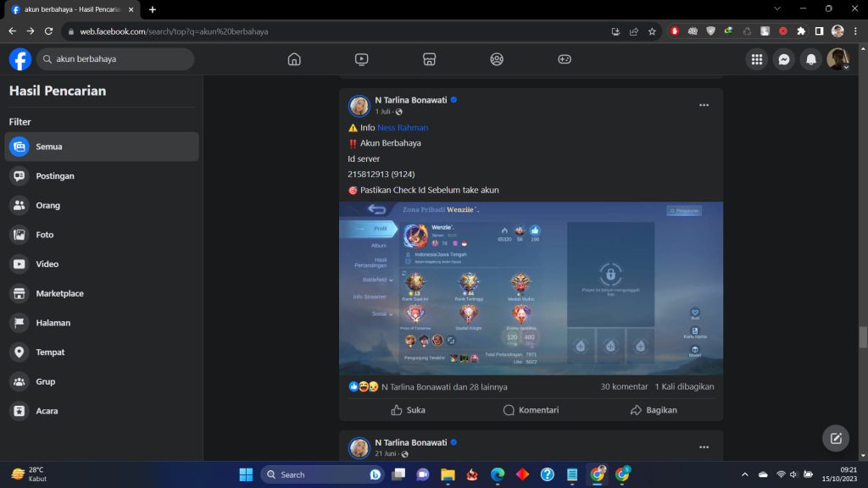Open File Explorer from taskbar
Screen dimensions: 868x488
[x=448, y=474]
